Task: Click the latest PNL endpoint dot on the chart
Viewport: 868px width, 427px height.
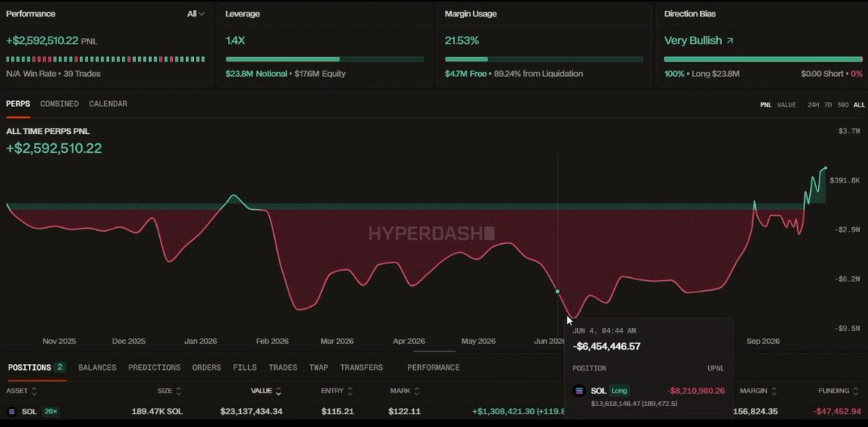Action: pyautogui.click(x=825, y=168)
